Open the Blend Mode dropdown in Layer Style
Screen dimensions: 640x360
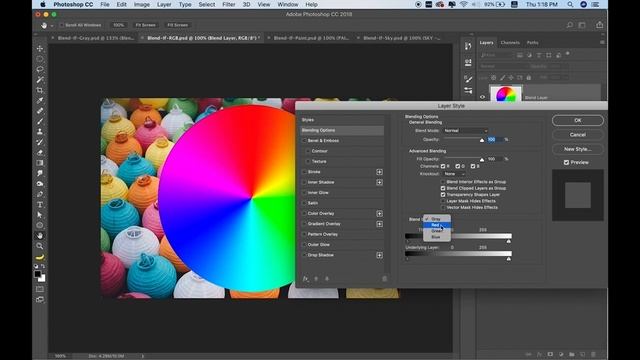465,131
